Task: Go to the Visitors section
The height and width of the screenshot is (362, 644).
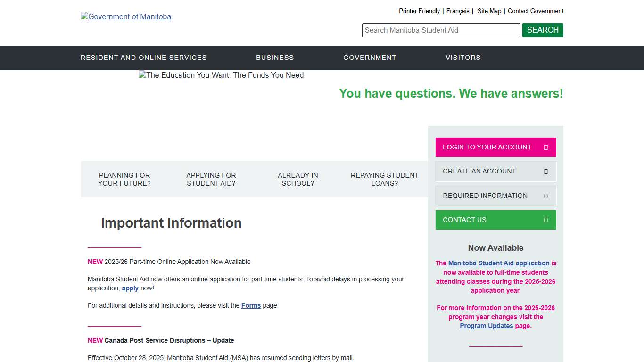Action: 463,58
